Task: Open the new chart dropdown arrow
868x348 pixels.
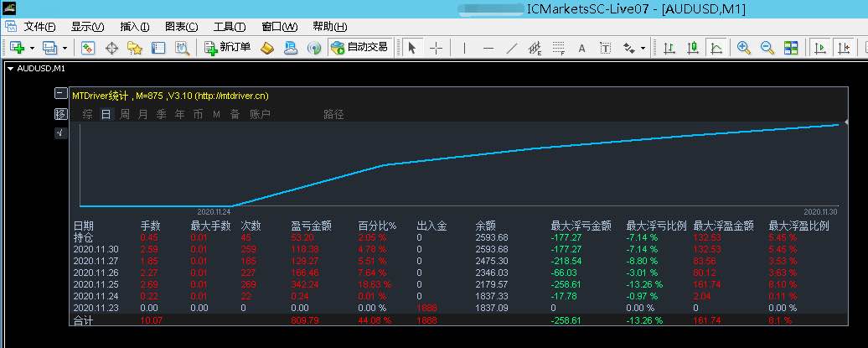Action: (32, 48)
